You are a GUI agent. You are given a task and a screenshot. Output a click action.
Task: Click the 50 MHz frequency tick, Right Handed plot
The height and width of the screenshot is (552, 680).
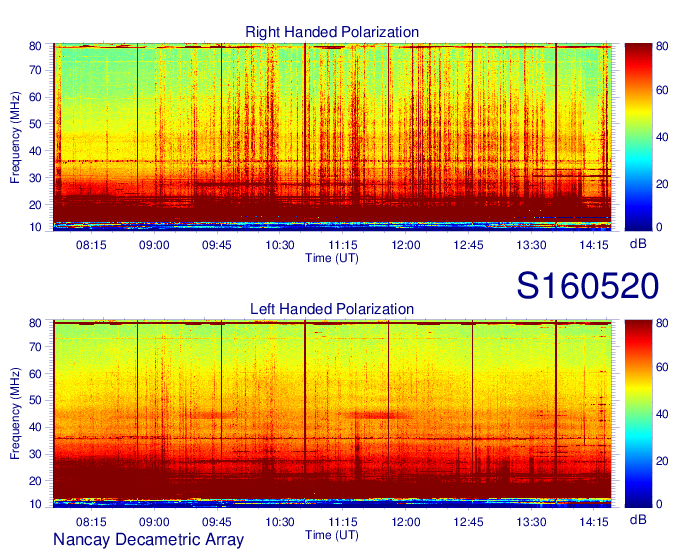click(x=35, y=124)
